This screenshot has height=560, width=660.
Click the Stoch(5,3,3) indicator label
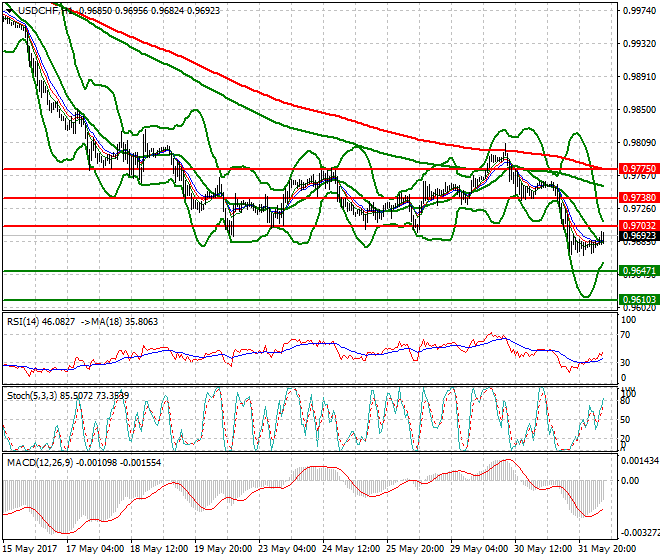[33, 396]
